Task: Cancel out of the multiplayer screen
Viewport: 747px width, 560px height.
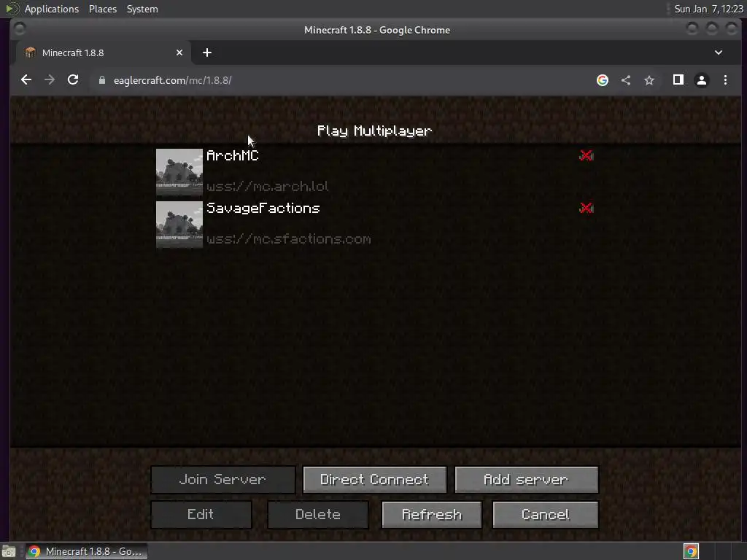Action: coord(546,514)
